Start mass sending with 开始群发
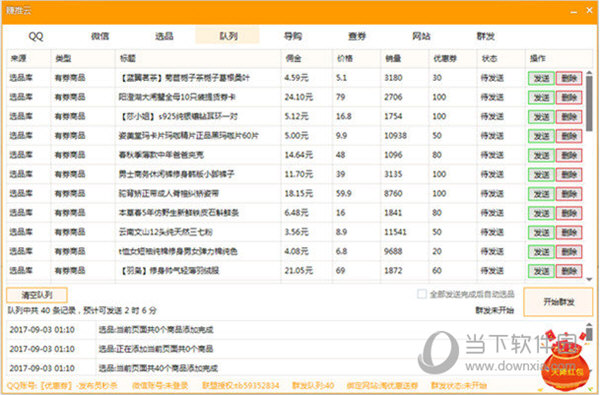600x395 pixels. coord(558,302)
